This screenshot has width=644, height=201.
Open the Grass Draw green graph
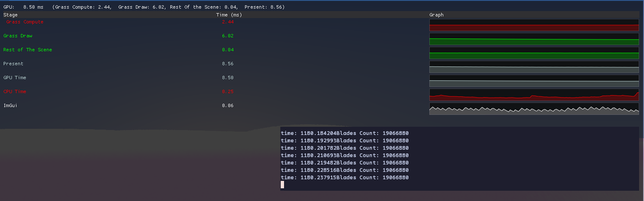point(534,39)
